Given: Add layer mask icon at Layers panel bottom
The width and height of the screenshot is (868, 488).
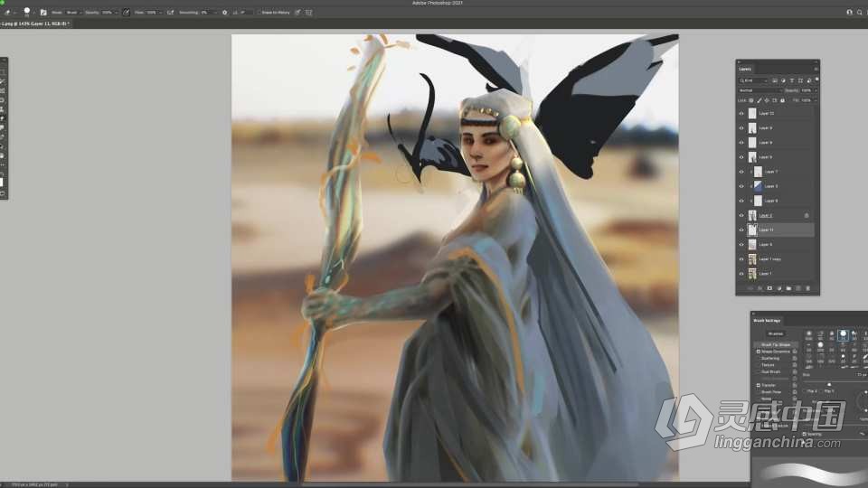Looking at the screenshot, I should [x=769, y=288].
